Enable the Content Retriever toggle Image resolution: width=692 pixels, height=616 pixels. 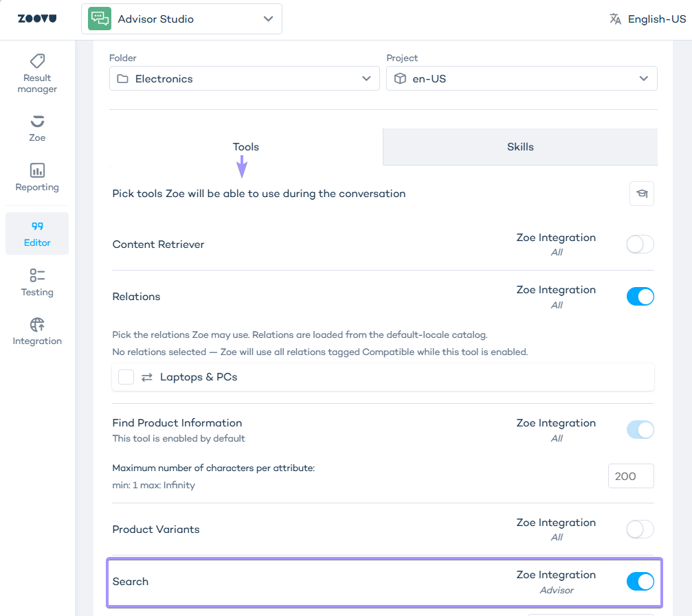tap(640, 244)
